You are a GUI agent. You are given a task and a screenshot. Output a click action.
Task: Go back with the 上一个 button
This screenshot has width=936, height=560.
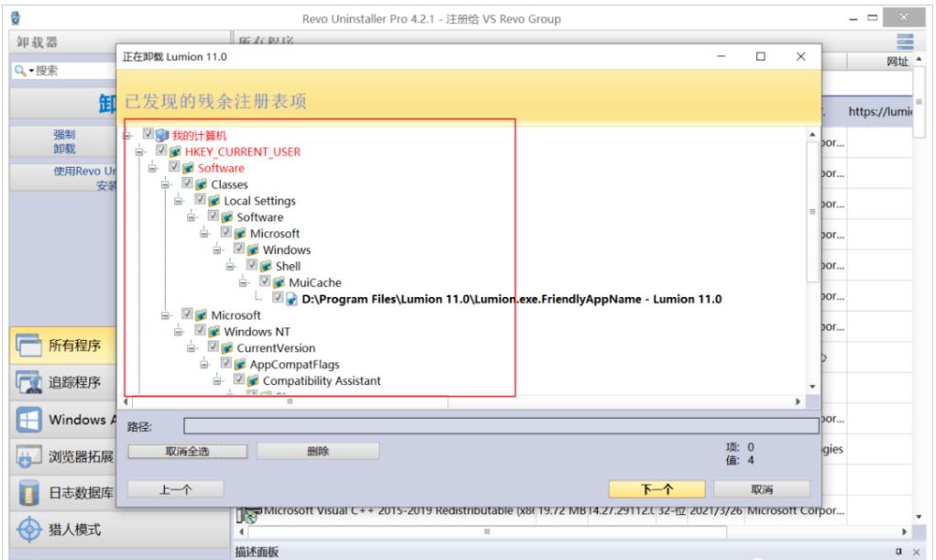point(175,489)
